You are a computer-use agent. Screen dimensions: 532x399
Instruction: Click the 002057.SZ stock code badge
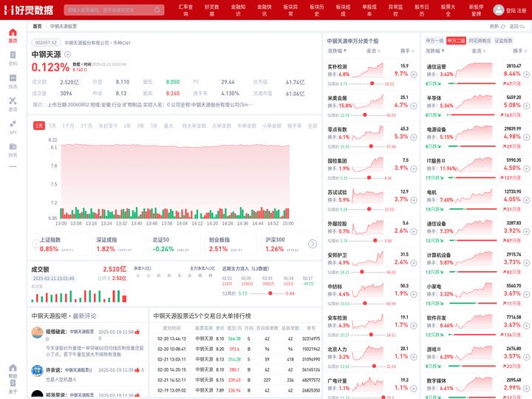(x=46, y=43)
